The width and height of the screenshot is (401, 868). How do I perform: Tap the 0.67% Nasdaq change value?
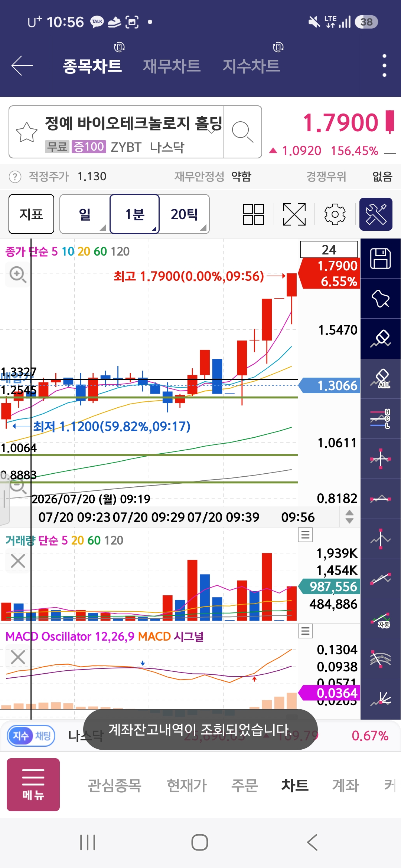pos(370,736)
